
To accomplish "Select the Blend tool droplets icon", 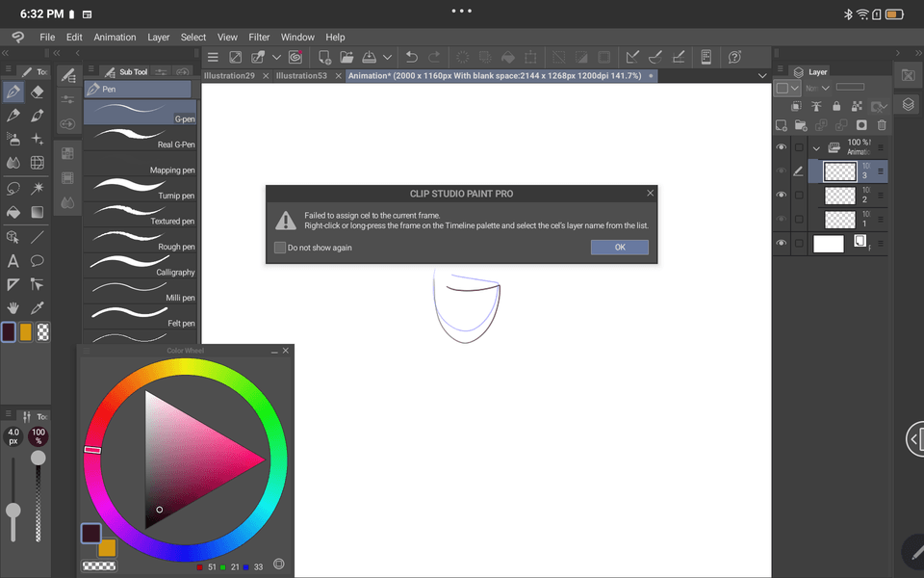I will click(13, 162).
